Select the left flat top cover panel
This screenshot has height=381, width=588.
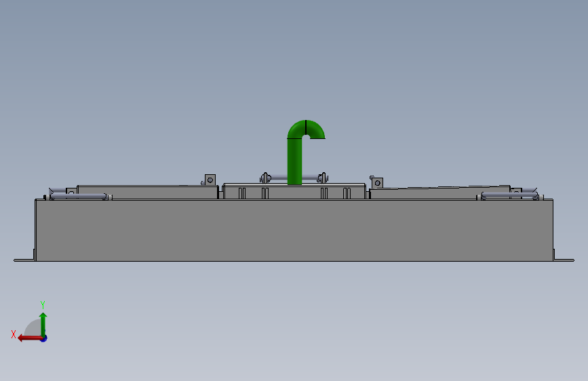tap(147, 192)
